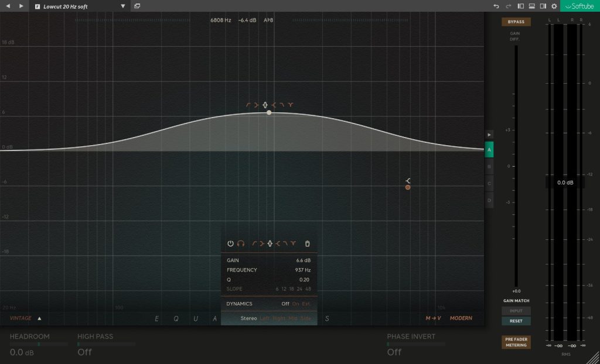Enable the BYPASS button
Screen dimensions: 600x364
516,22
